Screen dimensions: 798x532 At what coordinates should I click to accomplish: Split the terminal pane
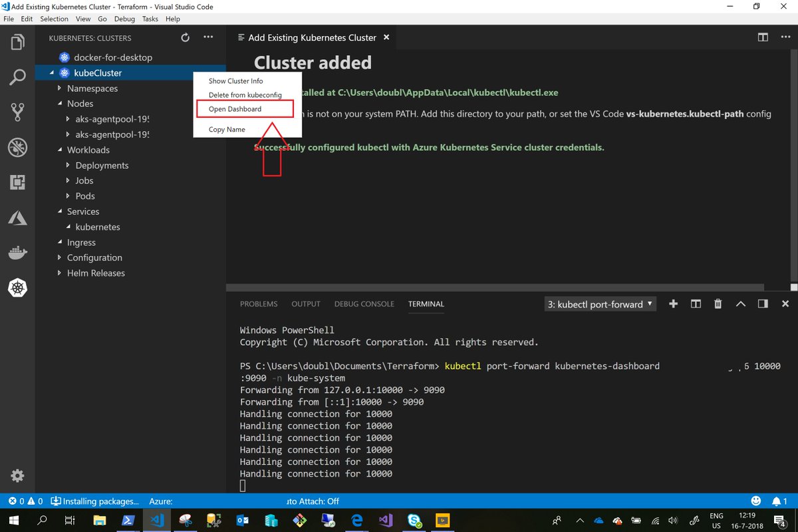(696, 304)
